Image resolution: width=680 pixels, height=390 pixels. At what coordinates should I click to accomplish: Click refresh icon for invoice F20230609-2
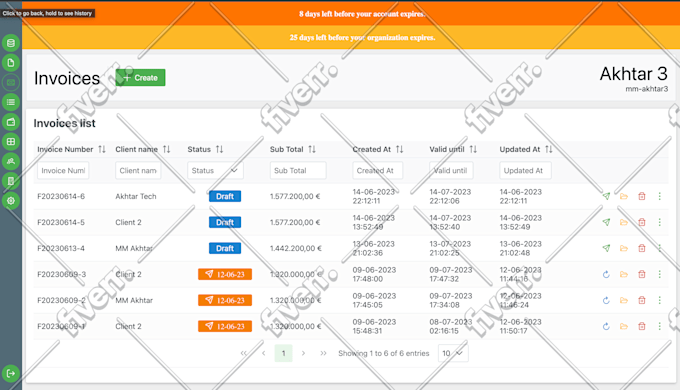[x=606, y=300]
